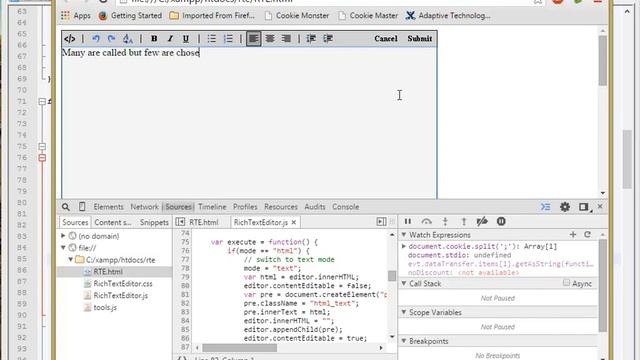This screenshot has height=360, width=640.
Task: Collapse the Call Stack section
Action: 404,283
